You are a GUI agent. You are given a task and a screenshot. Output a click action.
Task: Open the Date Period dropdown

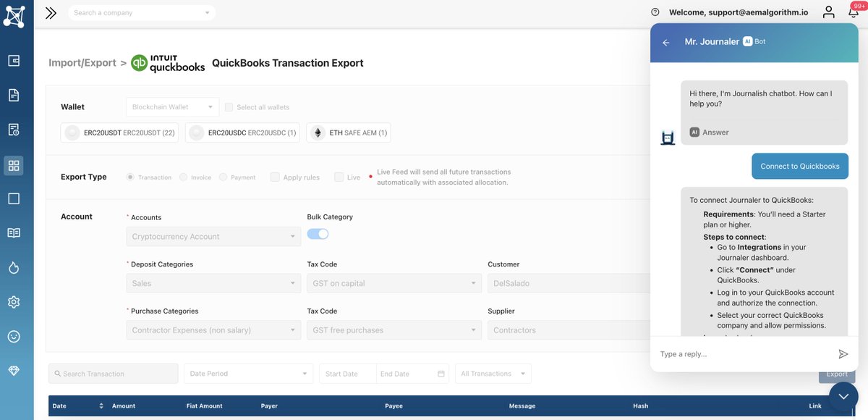click(248, 374)
